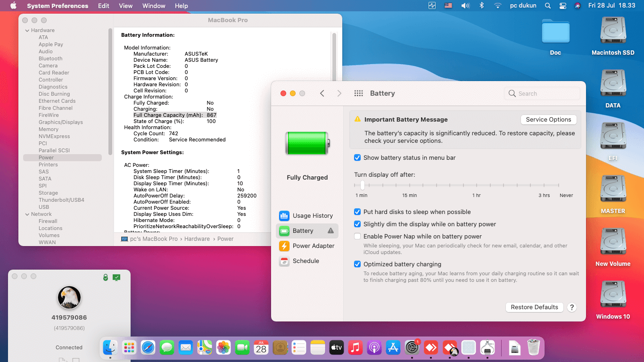Open Doc folder on desktop

point(555,37)
